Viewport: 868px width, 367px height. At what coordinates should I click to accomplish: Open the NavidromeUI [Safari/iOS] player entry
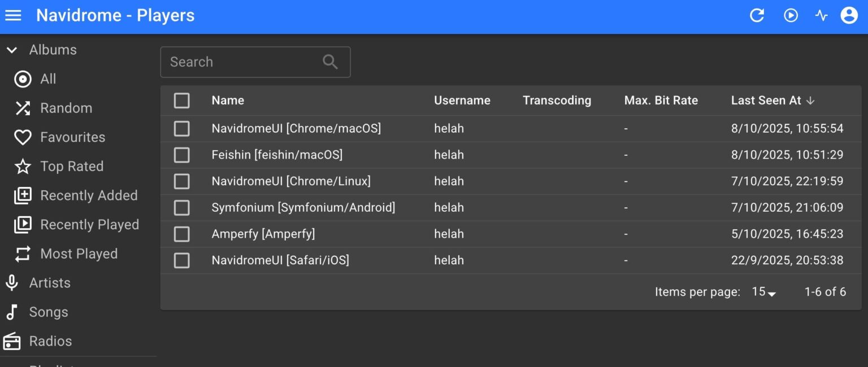[280, 260]
